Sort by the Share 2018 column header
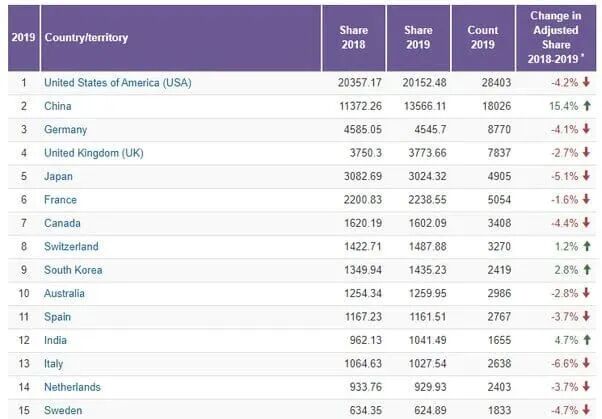 [x=354, y=38]
